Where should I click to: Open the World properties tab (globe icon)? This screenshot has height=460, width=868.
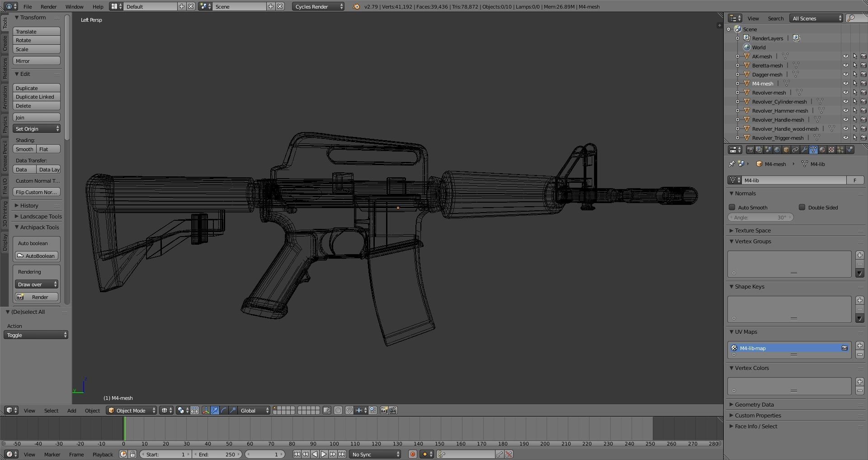tap(777, 150)
